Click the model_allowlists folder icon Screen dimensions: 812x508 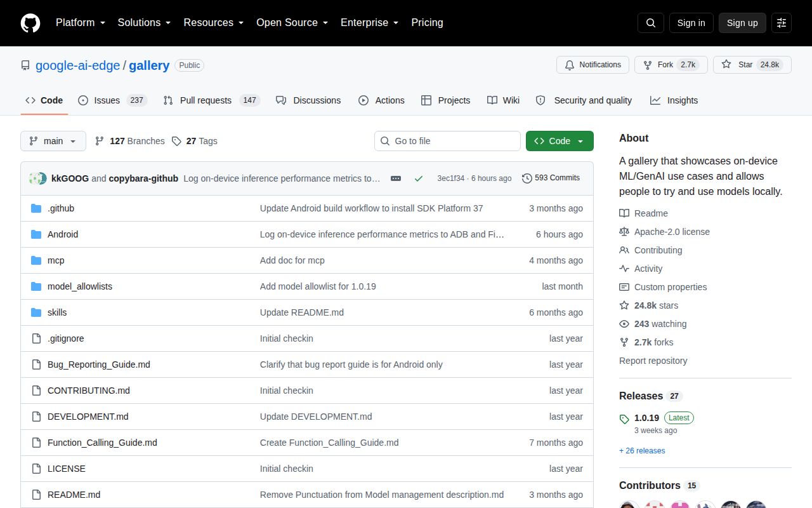(x=36, y=286)
